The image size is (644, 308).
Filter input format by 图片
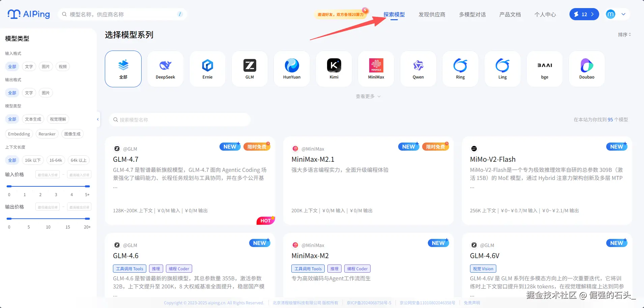click(46, 66)
